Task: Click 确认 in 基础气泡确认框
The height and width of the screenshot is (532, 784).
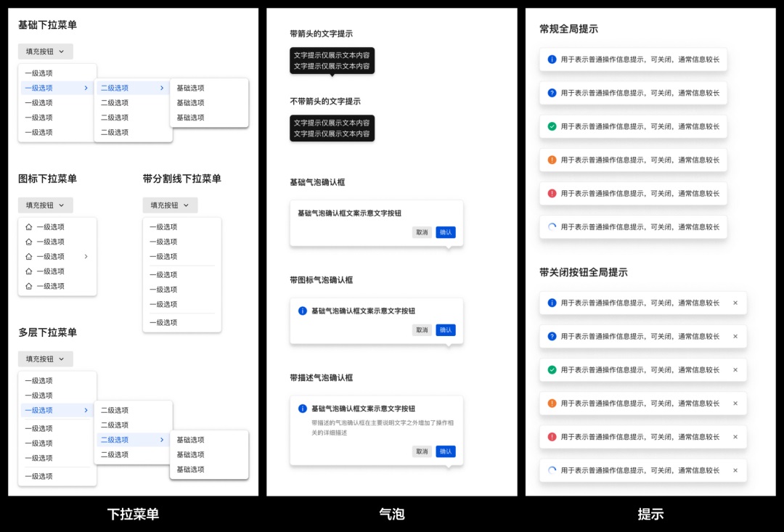Action: click(446, 232)
